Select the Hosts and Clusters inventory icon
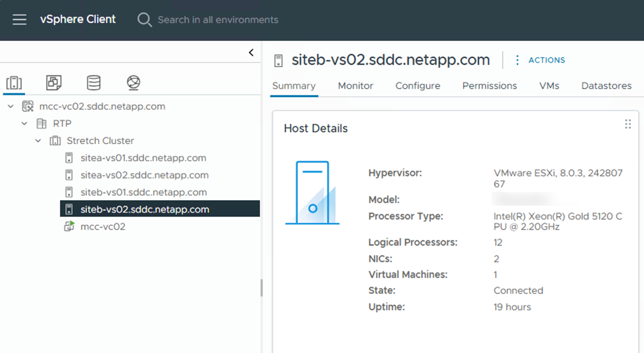The height and width of the screenshot is (353, 644). pos(14,82)
